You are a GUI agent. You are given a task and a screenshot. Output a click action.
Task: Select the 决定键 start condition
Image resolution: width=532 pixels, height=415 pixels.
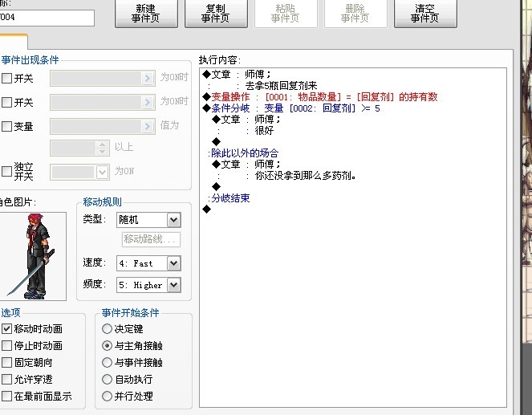(x=107, y=328)
